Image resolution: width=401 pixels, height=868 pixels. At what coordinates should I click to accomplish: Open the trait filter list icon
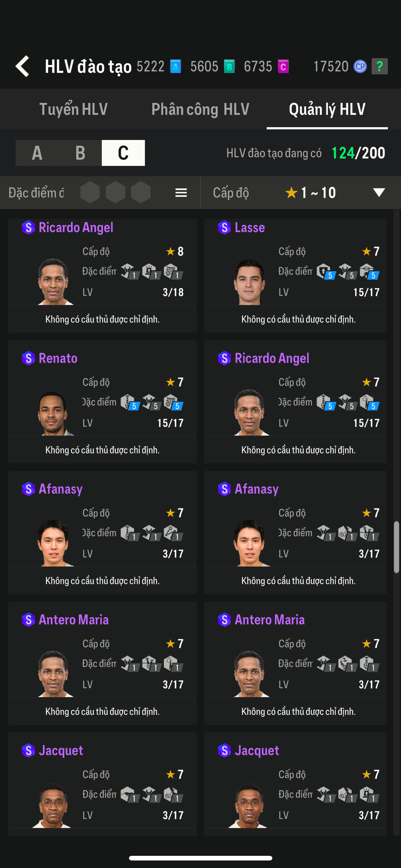(x=181, y=193)
